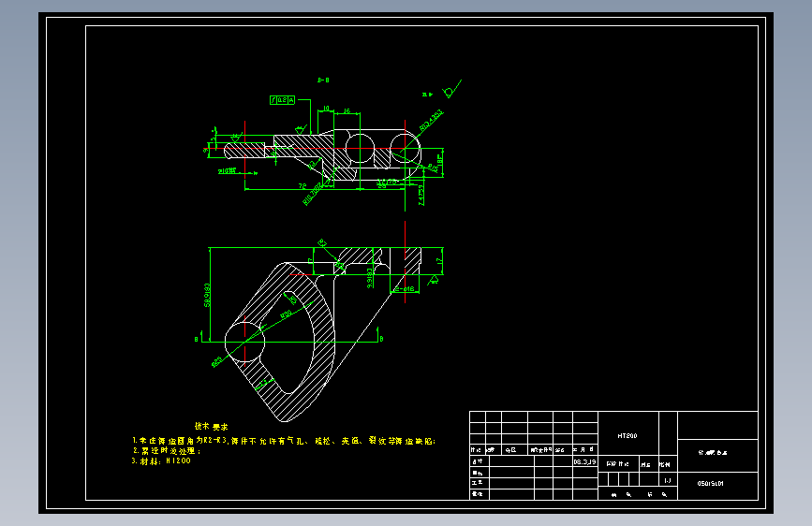Click the roughness symbol below the 17 dimension
The height and width of the screenshot is (526, 812).
pyautogui.click(x=434, y=280)
